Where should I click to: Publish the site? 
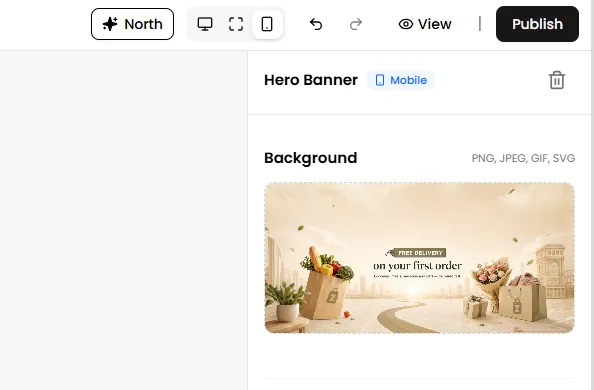537,24
